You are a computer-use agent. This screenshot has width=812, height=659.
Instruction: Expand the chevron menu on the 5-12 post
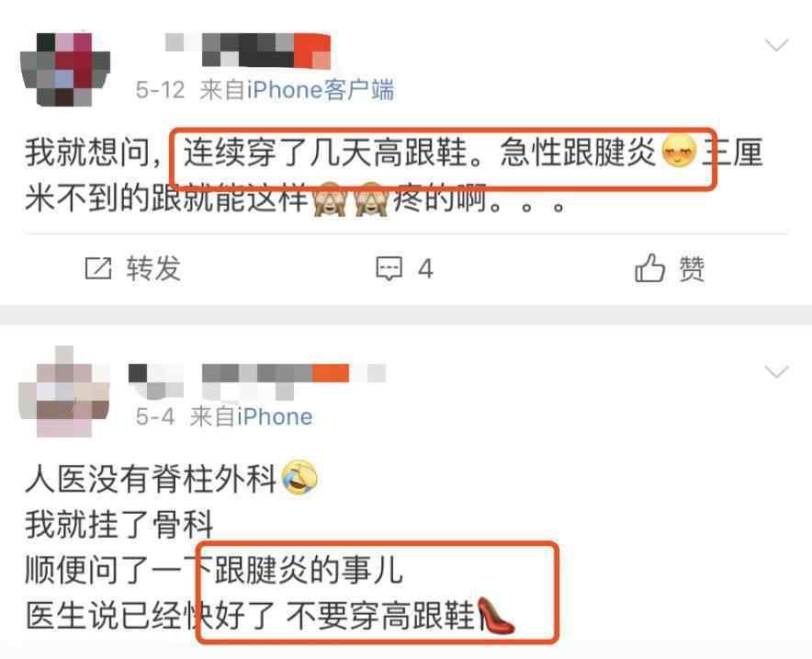[776, 45]
